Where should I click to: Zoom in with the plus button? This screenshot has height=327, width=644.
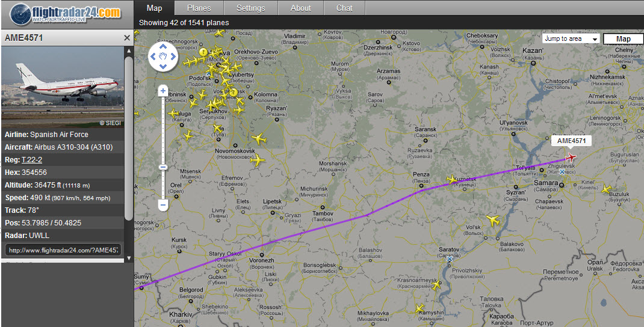(163, 91)
